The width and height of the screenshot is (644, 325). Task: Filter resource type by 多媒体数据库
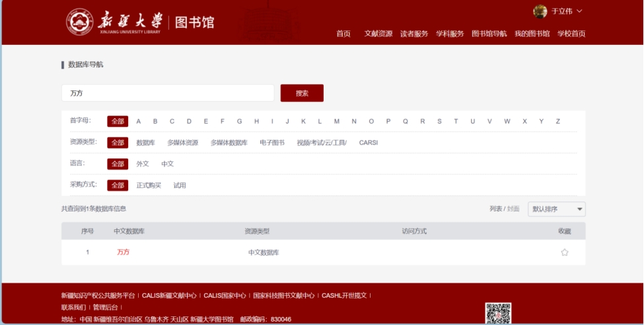pyautogui.click(x=229, y=143)
